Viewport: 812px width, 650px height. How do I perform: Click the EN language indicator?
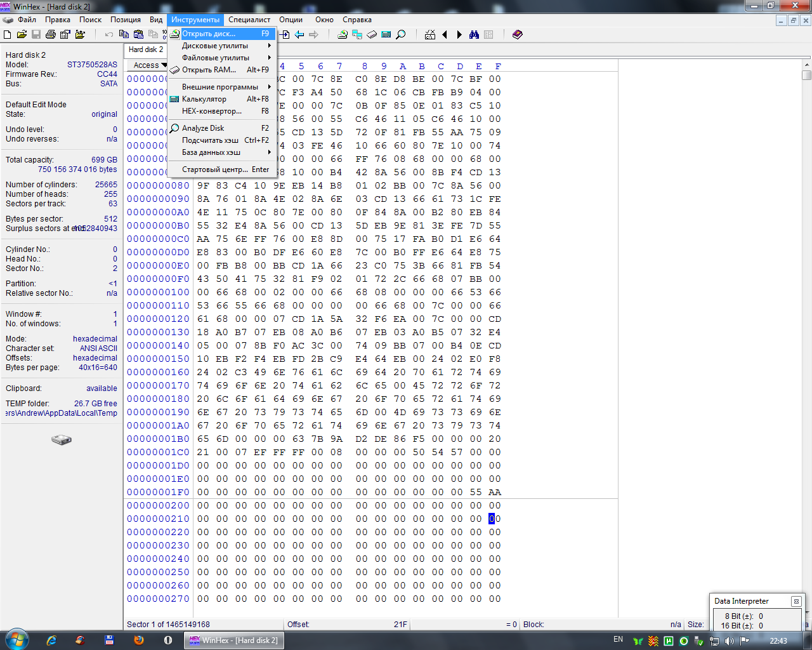click(618, 640)
